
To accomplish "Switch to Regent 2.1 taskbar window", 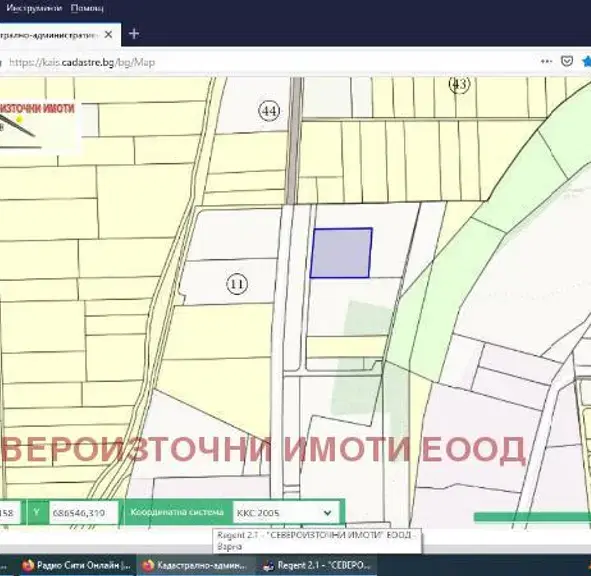I will 317,565.
